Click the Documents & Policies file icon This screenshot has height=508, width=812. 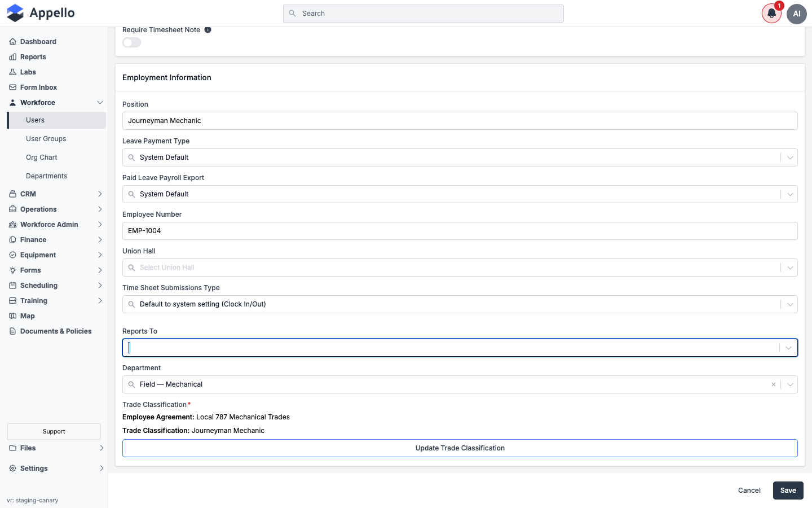(12, 331)
